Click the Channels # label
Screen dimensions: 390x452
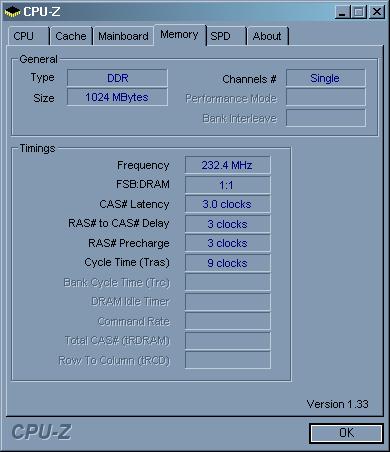click(249, 79)
